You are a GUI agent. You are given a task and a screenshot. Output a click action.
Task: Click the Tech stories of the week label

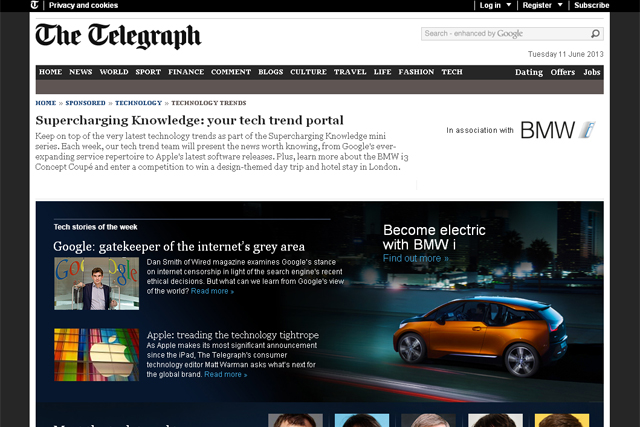click(96, 227)
